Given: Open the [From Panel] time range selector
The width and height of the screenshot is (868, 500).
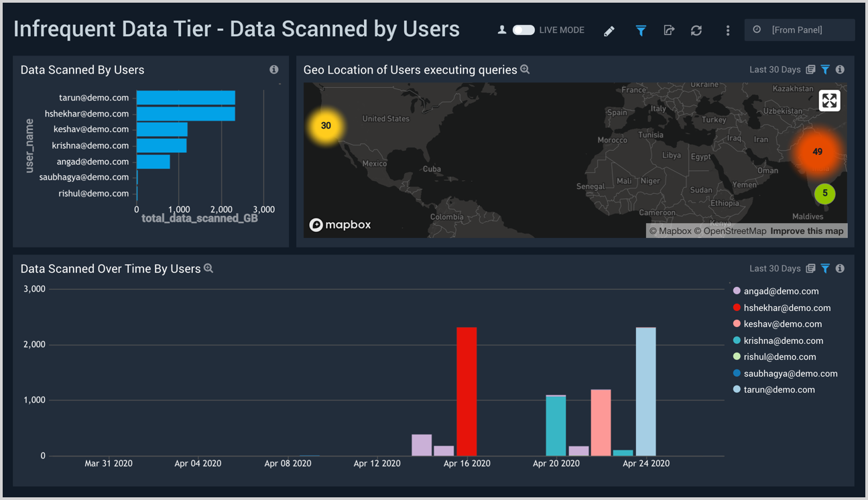Looking at the screenshot, I should tap(799, 29).
